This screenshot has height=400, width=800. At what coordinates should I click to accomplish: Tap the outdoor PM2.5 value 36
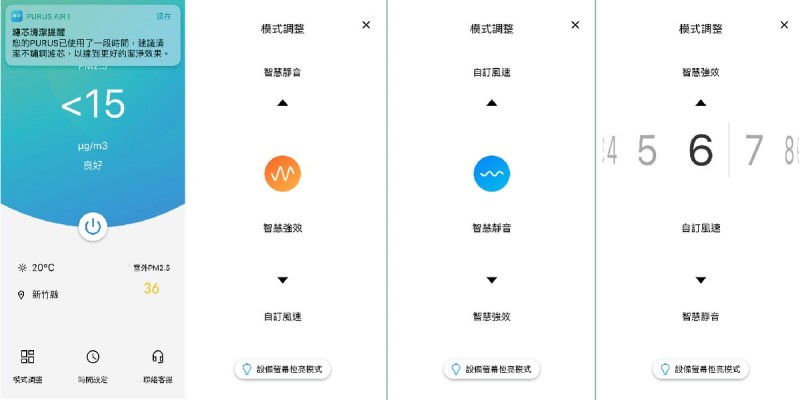pyautogui.click(x=152, y=289)
